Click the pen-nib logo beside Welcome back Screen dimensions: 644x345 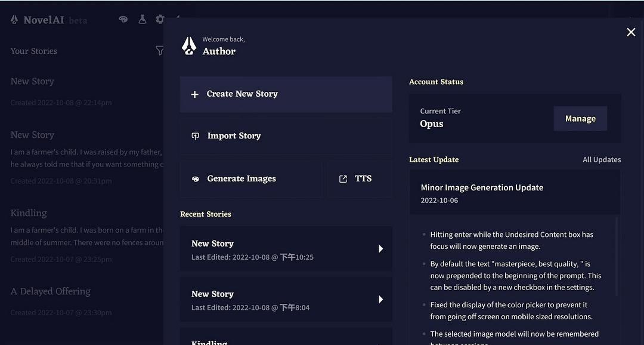(x=189, y=45)
